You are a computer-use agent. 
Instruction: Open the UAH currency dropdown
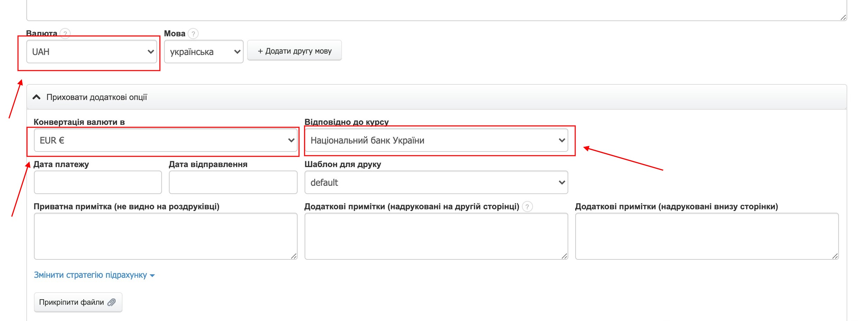(x=92, y=52)
